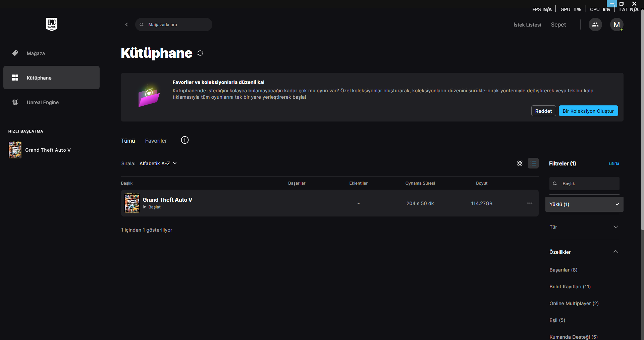Sort by the Başlık column header
The image size is (644, 340).
127,183
